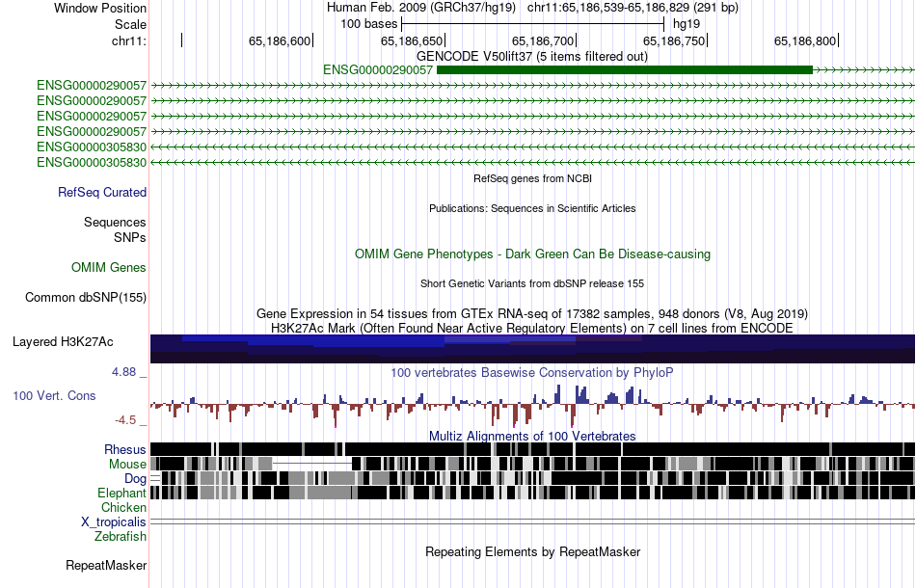The height and width of the screenshot is (588, 916).
Task: Click the 65,186,700 ruler position
Action: 543,40
